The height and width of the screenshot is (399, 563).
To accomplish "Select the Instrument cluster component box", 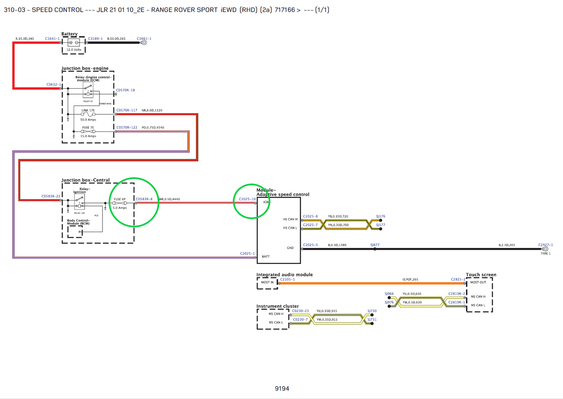I will tap(273, 319).
